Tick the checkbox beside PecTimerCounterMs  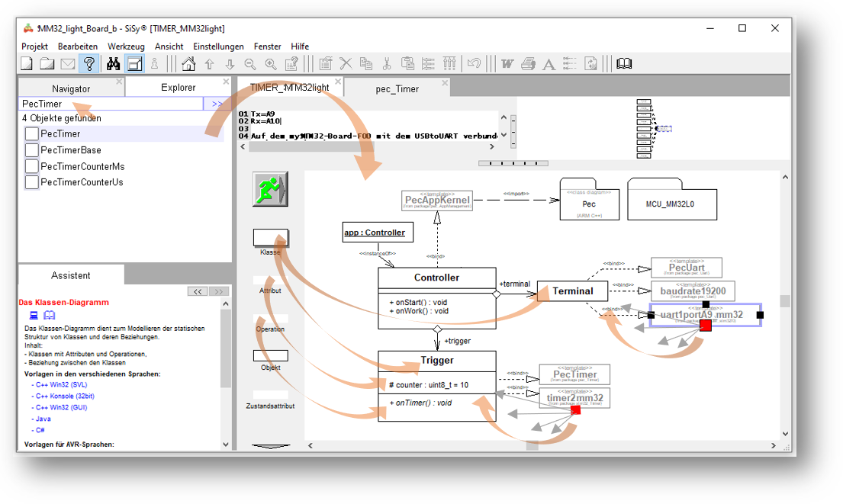[x=32, y=166]
